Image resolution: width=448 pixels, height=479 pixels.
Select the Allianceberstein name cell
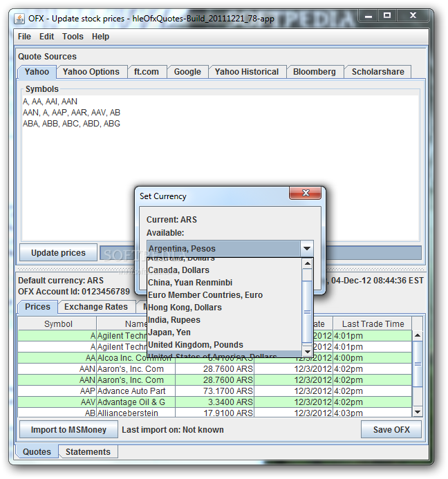pos(136,413)
